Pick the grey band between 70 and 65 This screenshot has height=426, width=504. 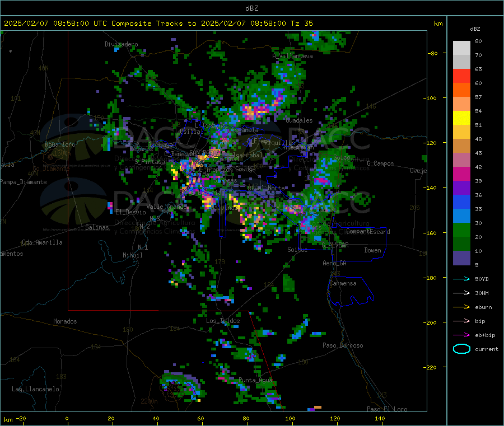tap(461, 62)
